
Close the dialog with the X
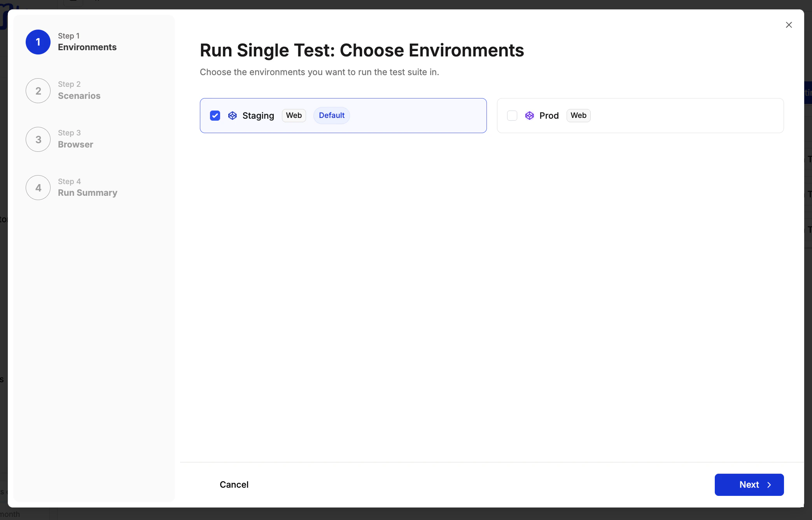pyautogui.click(x=789, y=25)
